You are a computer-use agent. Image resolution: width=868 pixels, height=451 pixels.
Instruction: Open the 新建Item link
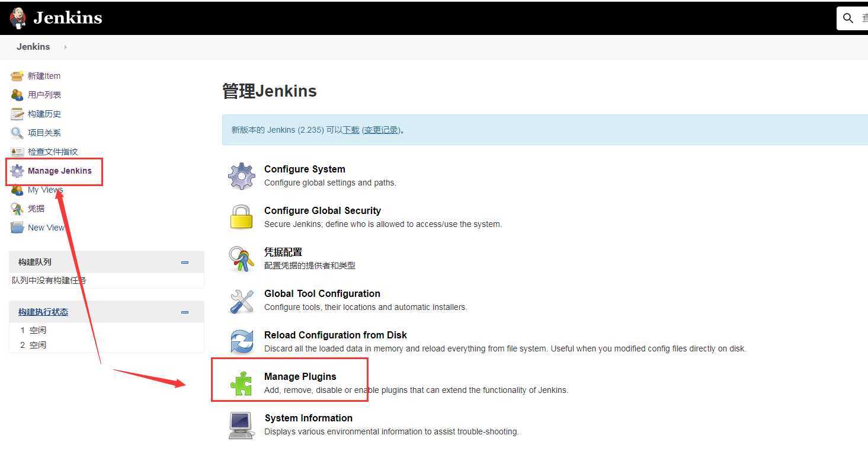[x=44, y=76]
